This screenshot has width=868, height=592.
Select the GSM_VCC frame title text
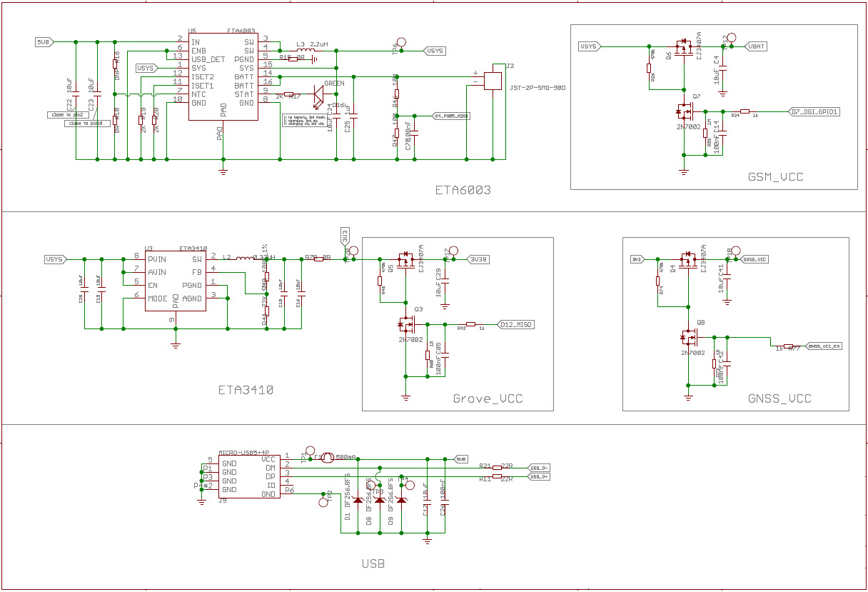pos(775,176)
